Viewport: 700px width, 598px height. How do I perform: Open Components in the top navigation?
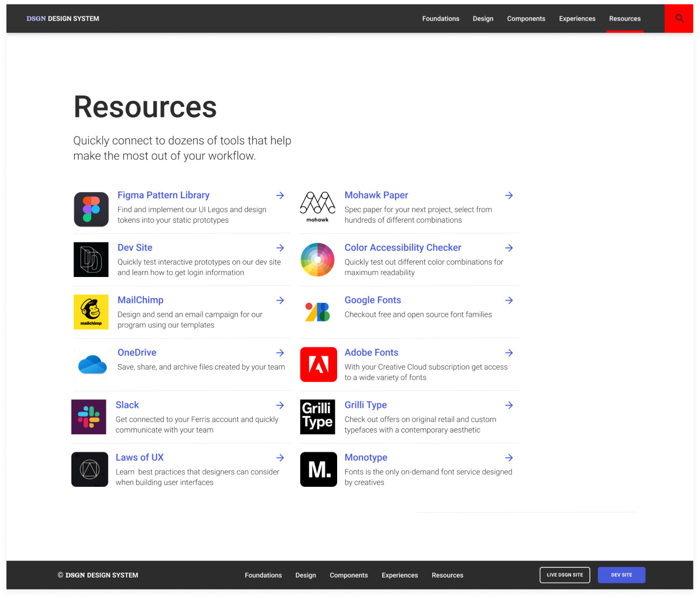point(526,18)
